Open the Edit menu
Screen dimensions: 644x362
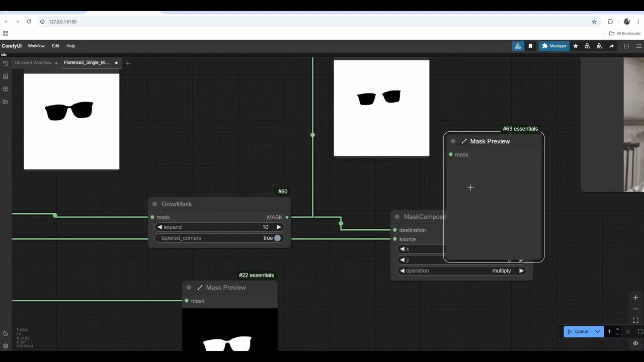[x=55, y=46]
